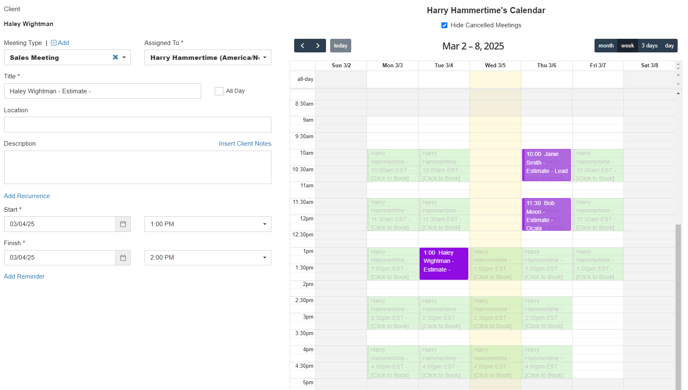Click the plus Add meeting type icon

tap(54, 43)
